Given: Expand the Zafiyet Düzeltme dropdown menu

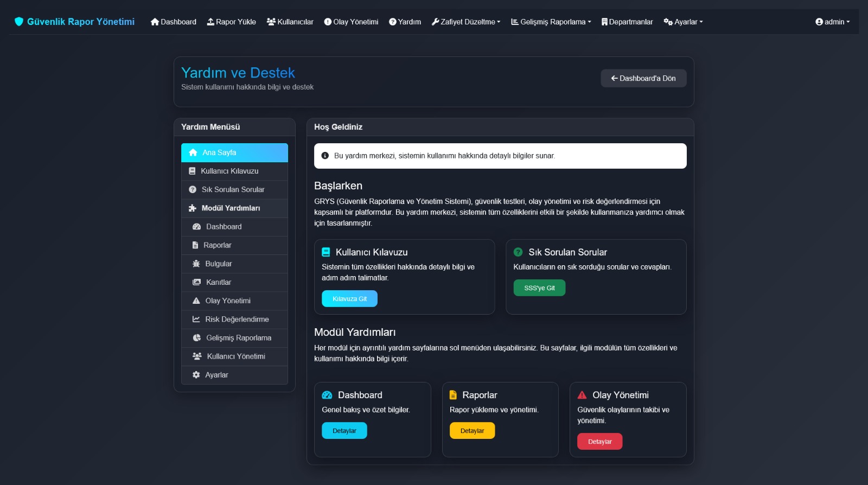Looking at the screenshot, I should pos(466,22).
